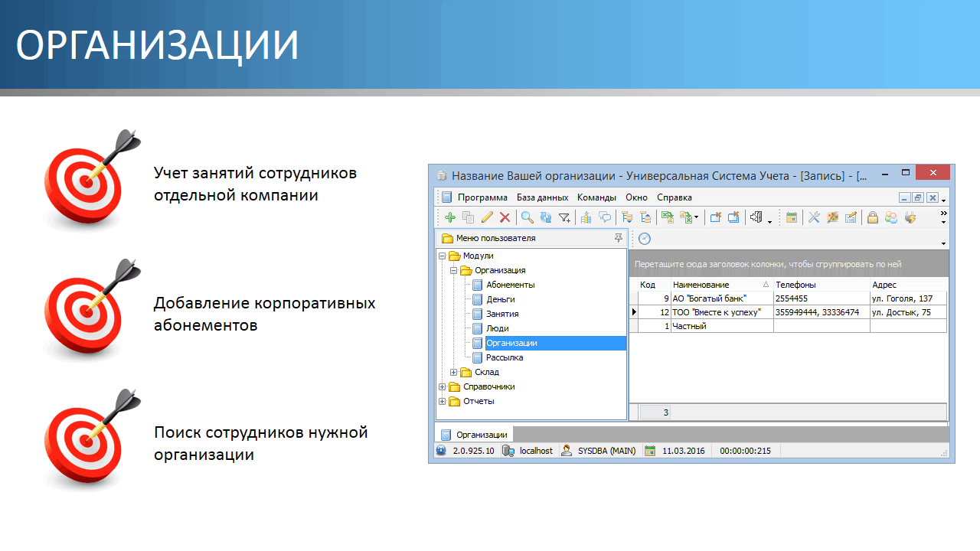Click the Адрес column header
The width and height of the screenshot is (980, 551).
908,285
